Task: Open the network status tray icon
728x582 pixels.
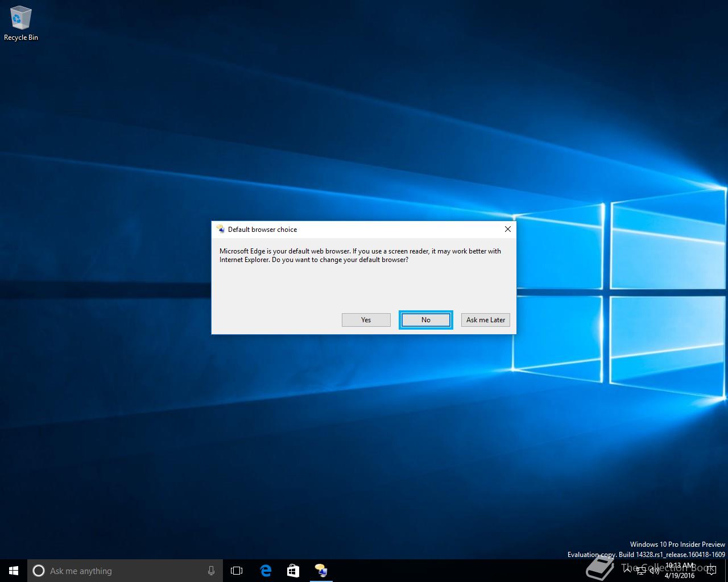Action: (x=641, y=571)
